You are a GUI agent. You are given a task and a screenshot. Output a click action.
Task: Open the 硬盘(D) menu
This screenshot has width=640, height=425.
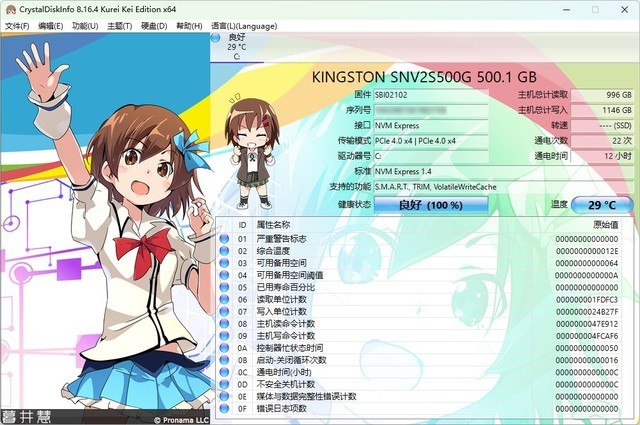pos(153,25)
